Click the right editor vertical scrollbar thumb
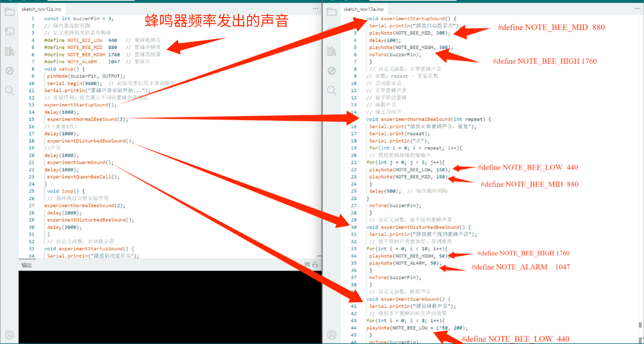The image size is (644, 344). click(640, 325)
